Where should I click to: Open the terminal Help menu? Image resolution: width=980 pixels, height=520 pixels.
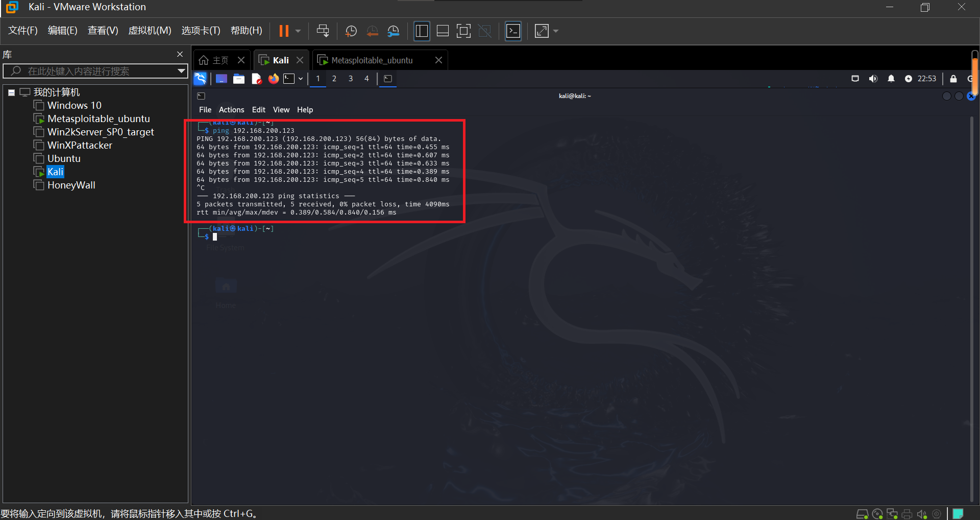pyautogui.click(x=305, y=110)
